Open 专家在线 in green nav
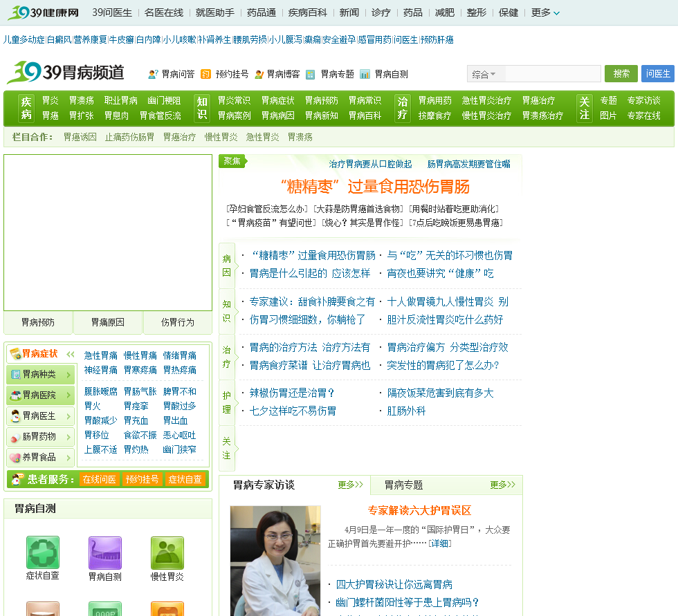This screenshot has height=616, width=678. pos(644,115)
